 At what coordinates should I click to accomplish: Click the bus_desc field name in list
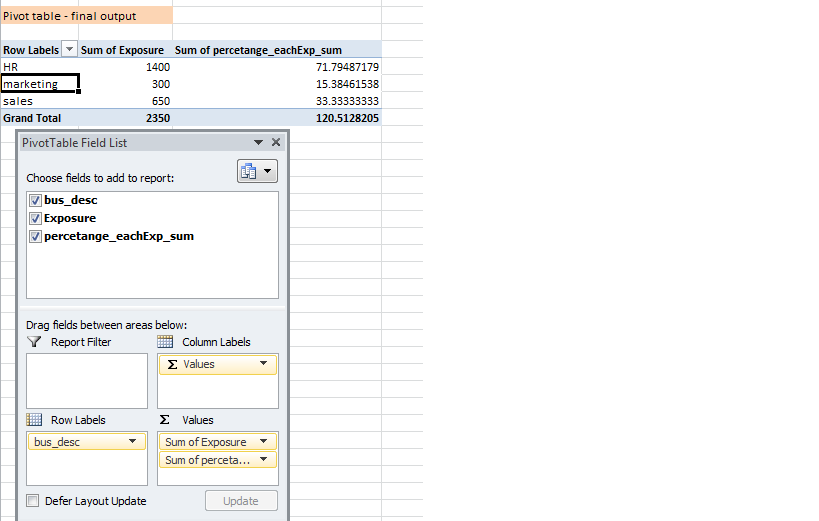[x=71, y=200]
